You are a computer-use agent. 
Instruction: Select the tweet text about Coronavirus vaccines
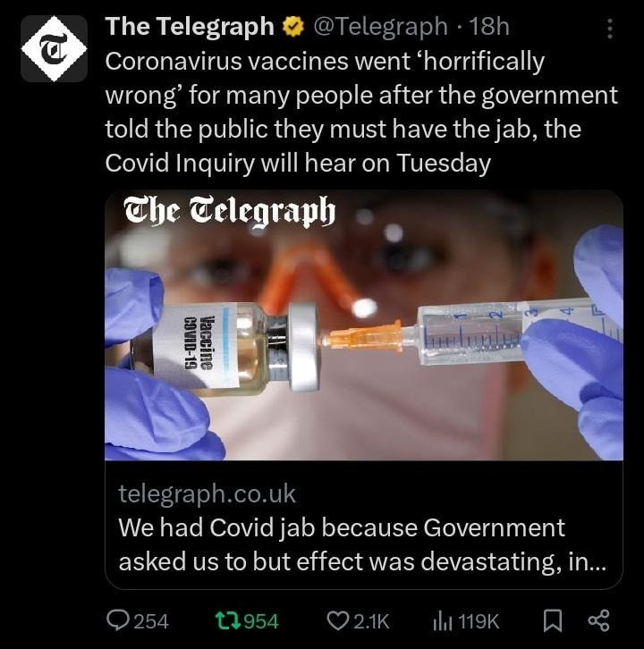[361, 112]
